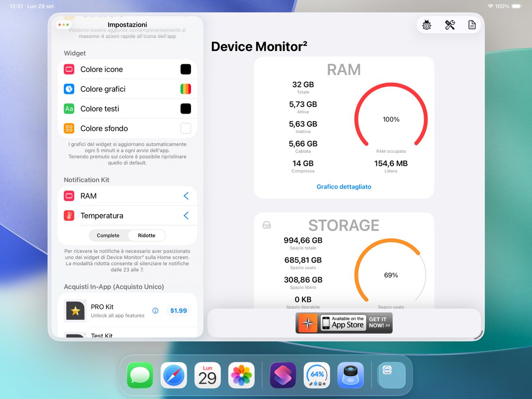Click the Colore testi label

[x=100, y=109]
